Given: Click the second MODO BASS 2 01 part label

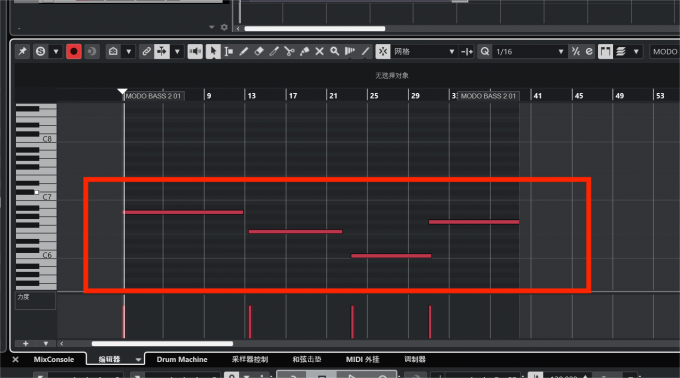Looking at the screenshot, I should pyautogui.click(x=488, y=96).
